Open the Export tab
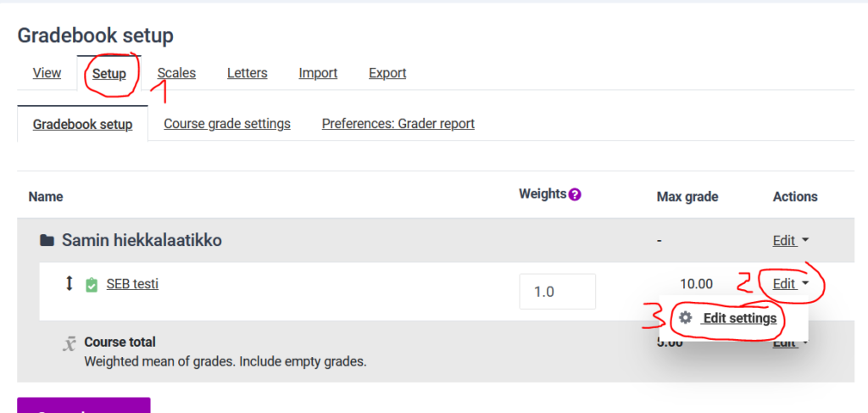The width and height of the screenshot is (868, 413). coord(387,73)
